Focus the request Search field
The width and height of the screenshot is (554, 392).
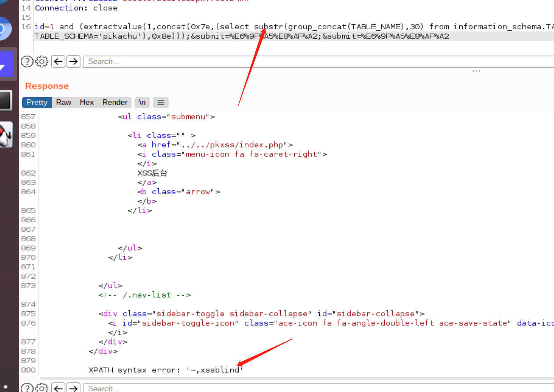click(x=319, y=62)
